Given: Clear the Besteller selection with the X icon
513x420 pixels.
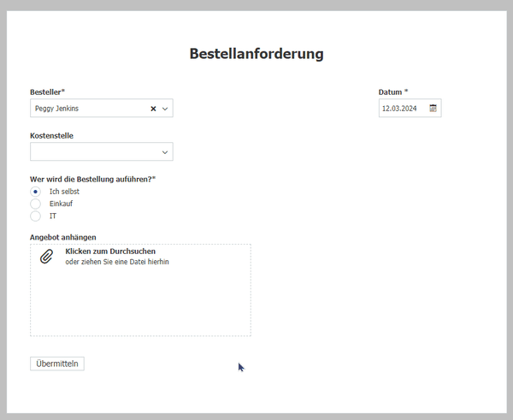Looking at the screenshot, I should (154, 109).
